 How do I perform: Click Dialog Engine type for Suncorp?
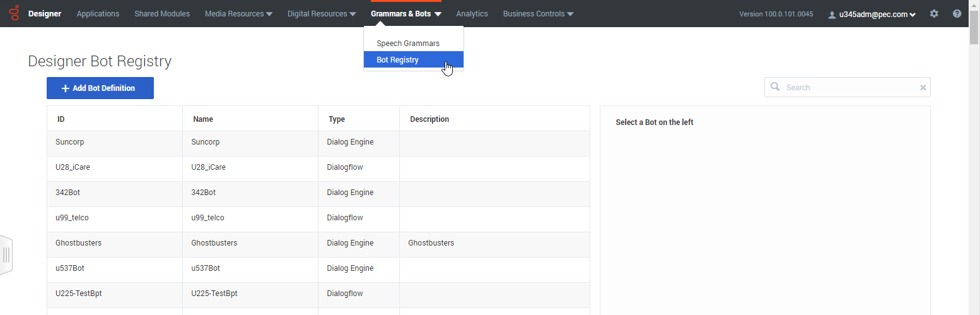tap(350, 142)
